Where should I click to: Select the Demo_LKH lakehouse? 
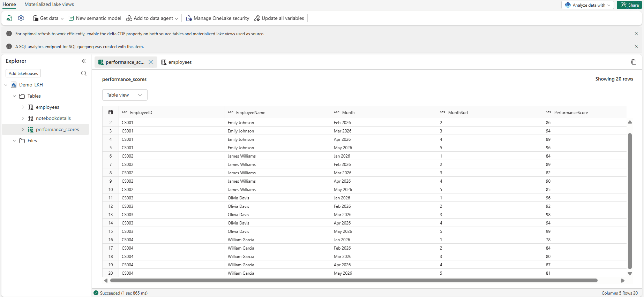pyautogui.click(x=31, y=85)
